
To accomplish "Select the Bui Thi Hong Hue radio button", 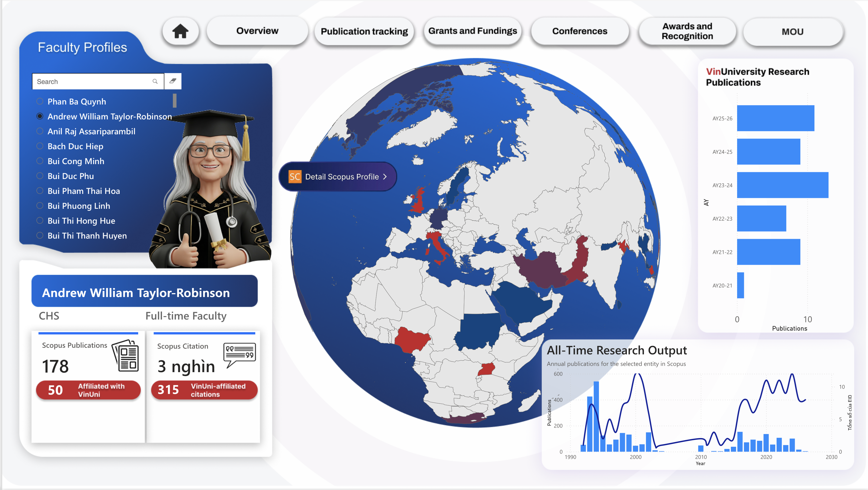I will (x=40, y=220).
